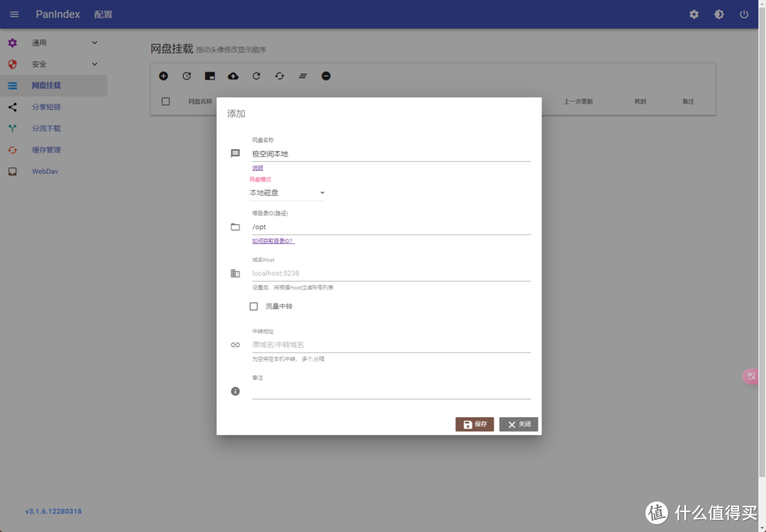Viewport: 766px width, 532px height.
Task: Click the 耗时 column header
Action: pos(640,101)
